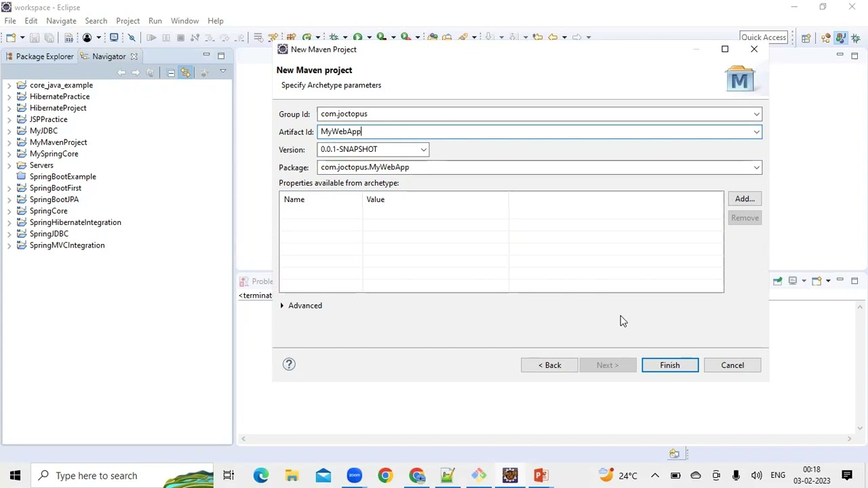Expand the MyMavenProject tree node
Screen dimensions: 868x488
(x=9, y=142)
